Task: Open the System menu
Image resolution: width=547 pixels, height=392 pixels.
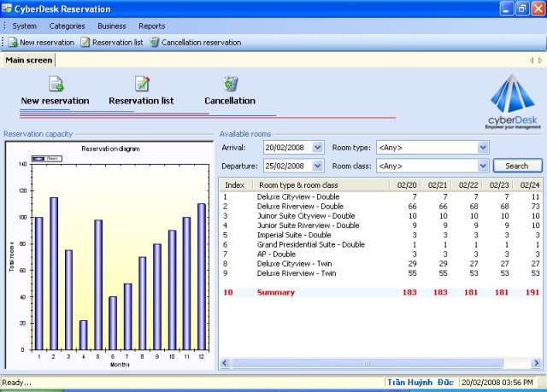Action: (x=24, y=26)
